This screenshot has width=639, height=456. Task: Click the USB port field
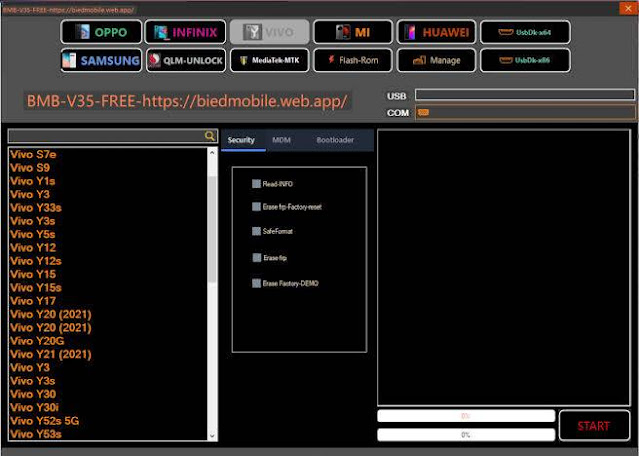tap(524, 95)
